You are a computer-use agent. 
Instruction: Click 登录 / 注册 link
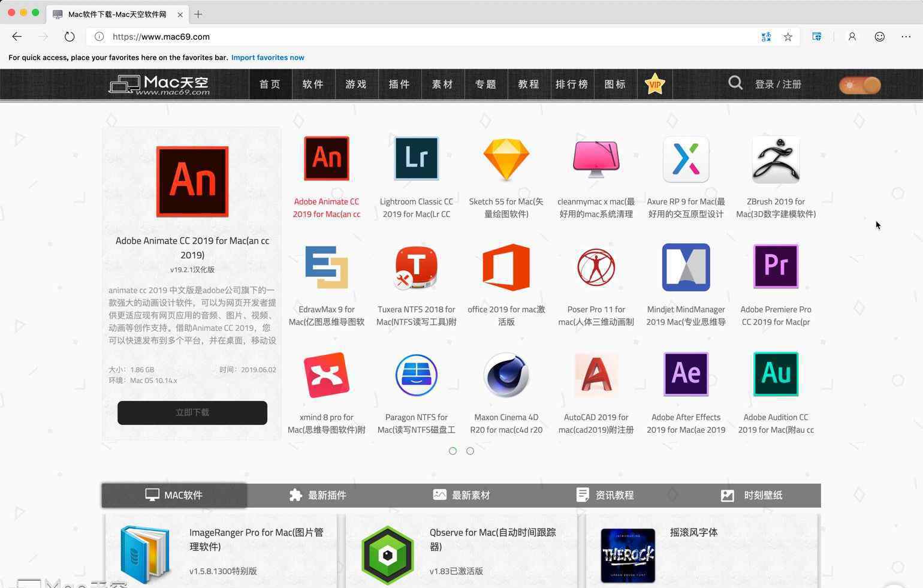point(778,85)
